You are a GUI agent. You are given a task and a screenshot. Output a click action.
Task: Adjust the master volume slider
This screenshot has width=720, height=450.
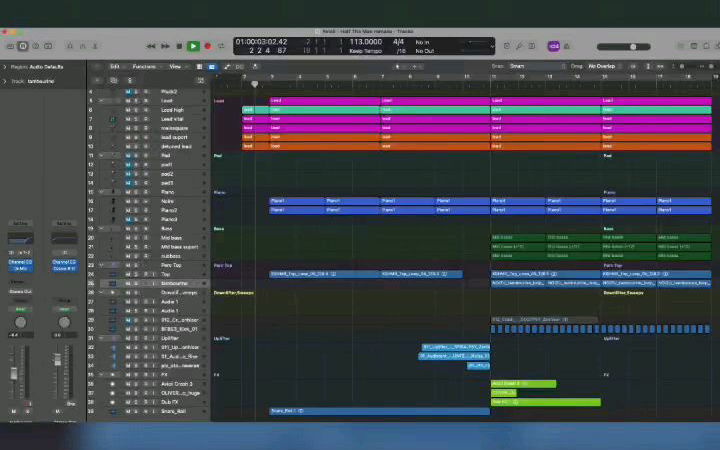coord(632,46)
